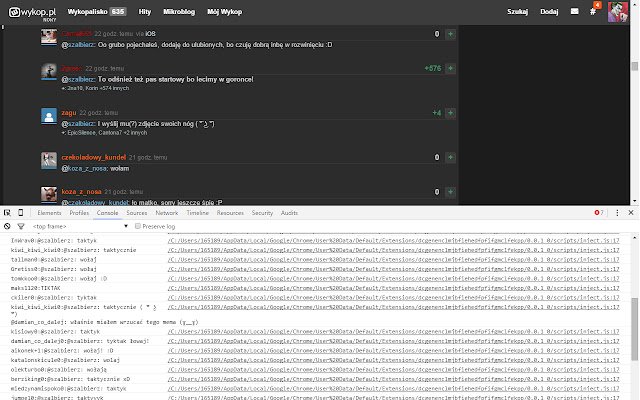The height and width of the screenshot is (400, 640).
Task: Open inject.js source link on tallman0 row
Action: 393,260
